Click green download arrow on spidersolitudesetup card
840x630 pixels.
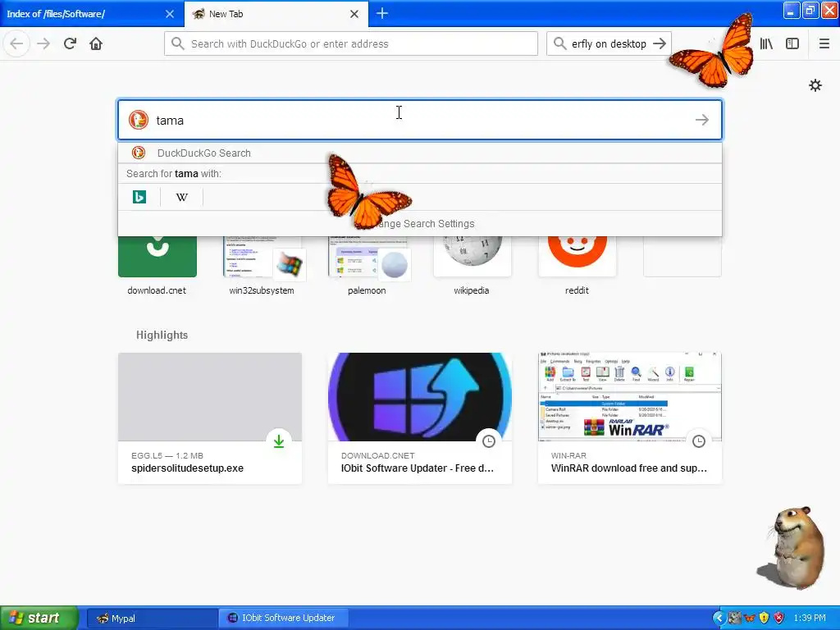pyautogui.click(x=279, y=441)
